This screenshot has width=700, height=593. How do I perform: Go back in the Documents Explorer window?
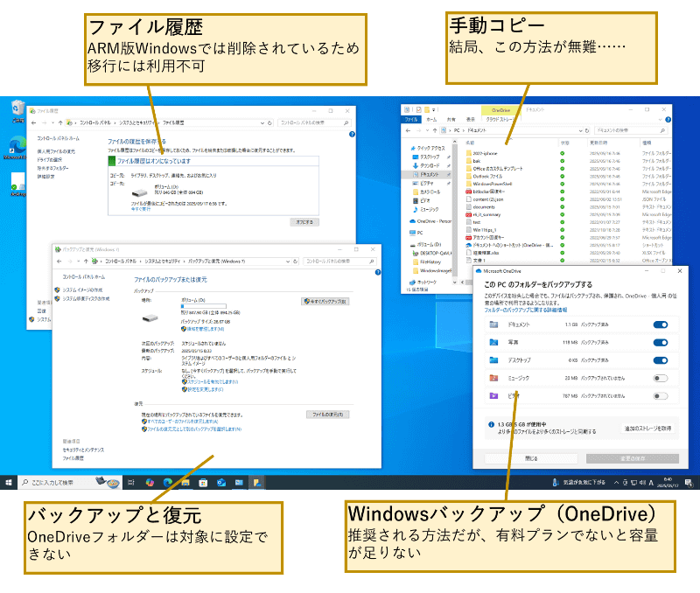(408, 130)
